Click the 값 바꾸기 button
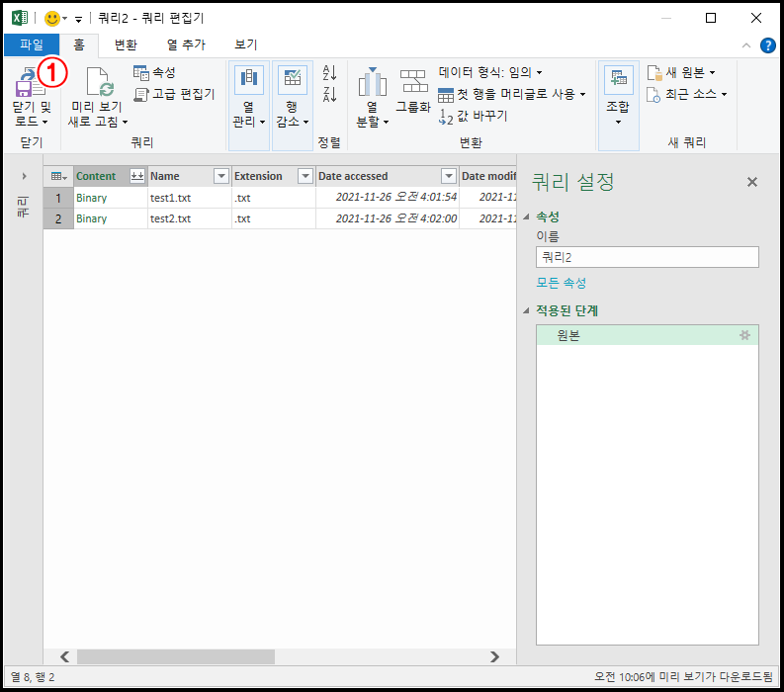The width and height of the screenshot is (784, 692). 473,116
